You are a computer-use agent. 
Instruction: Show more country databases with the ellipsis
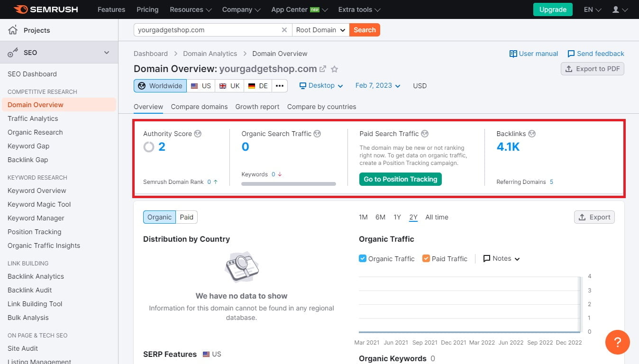tap(280, 86)
